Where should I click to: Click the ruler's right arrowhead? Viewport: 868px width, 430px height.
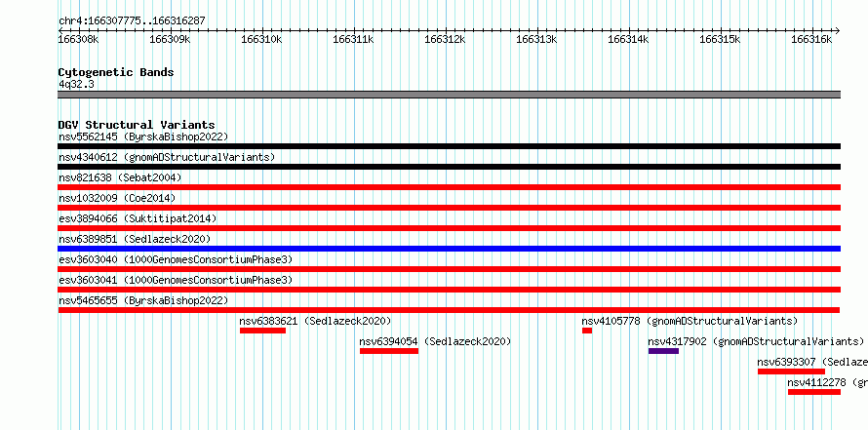pyautogui.click(x=837, y=30)
